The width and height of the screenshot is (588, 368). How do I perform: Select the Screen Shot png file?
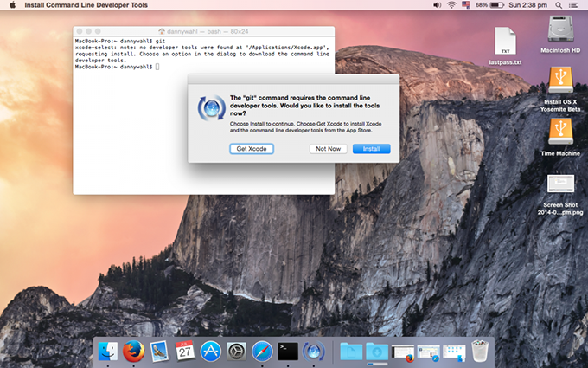coord(560,195)
